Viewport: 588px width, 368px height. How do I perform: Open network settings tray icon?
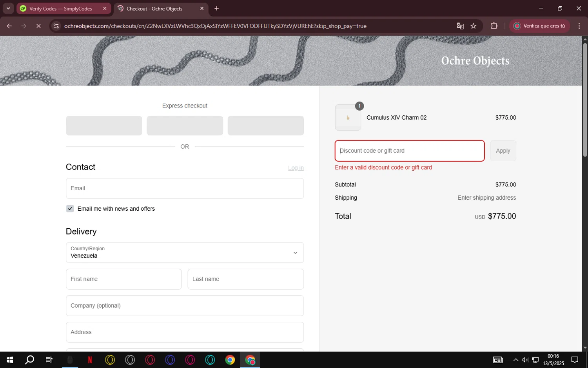coord(535,360)
